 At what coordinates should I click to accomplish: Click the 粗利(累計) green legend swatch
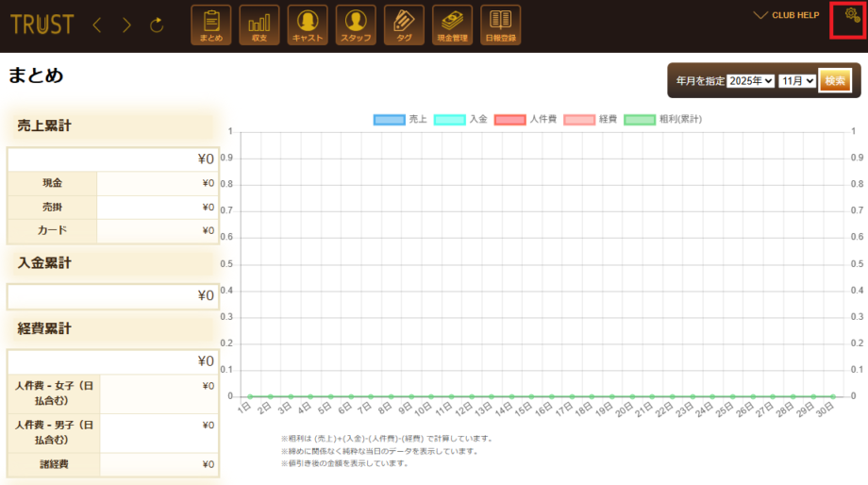tap(640, 120)
